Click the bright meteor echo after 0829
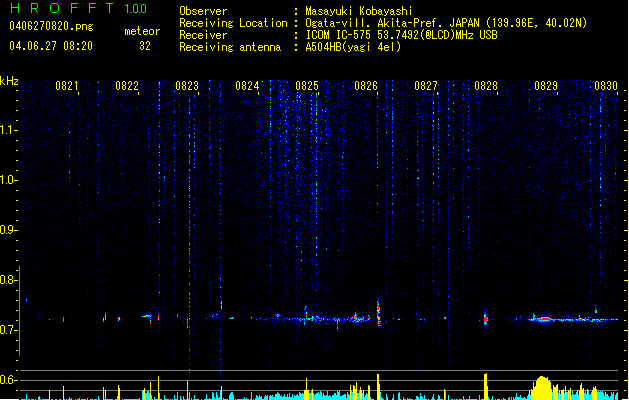The height and width of the screenshot is (400, 629). (545, 319)
